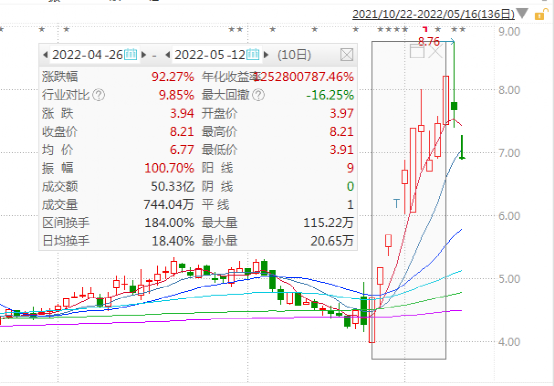554x386 pixels.
Task: Click the 均价 value 6.77
Action: 182,150
